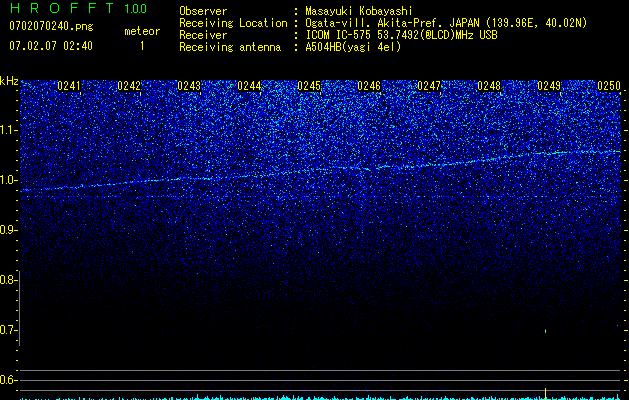Click the 0245 time marker
This screenshot has width=629, height=400.
(x=309, y=86)
